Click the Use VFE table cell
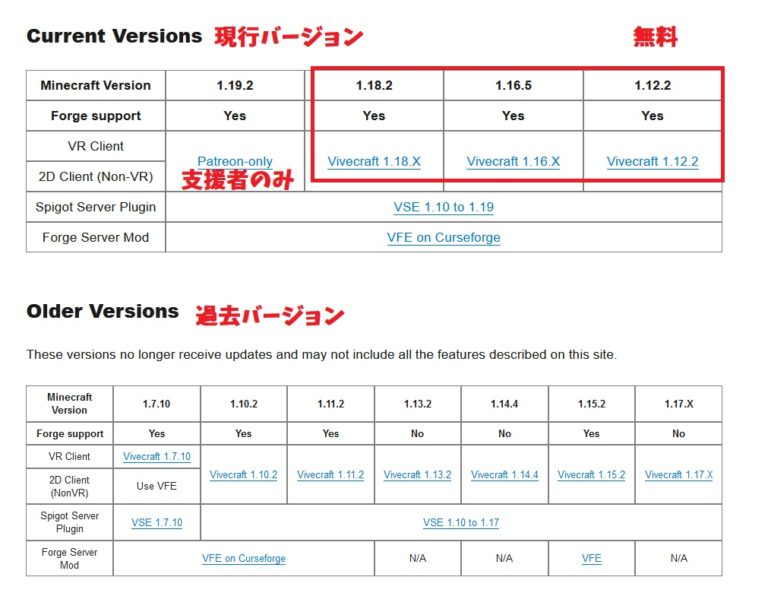 pos(157,486)
